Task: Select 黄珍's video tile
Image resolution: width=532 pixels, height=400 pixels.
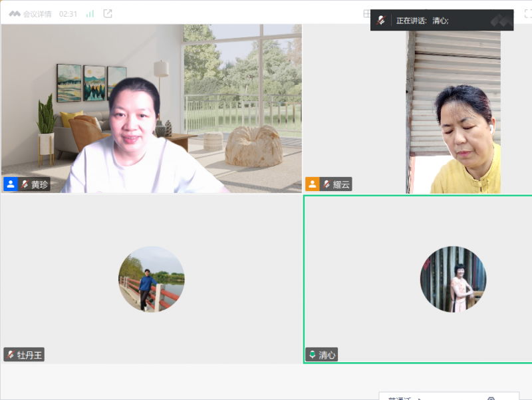Action: (x=152, y=108)
